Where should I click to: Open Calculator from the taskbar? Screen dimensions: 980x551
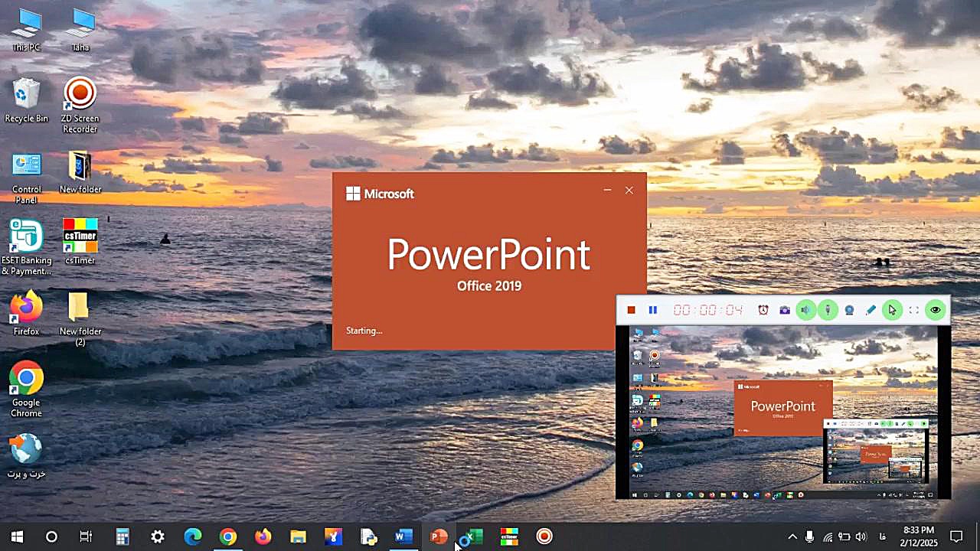pos(122,536)
